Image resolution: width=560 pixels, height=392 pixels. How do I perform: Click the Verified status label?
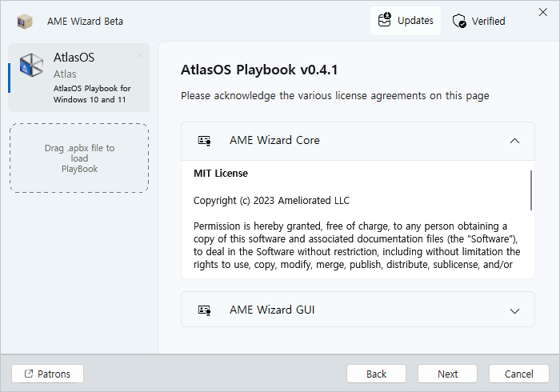coord(488,22)
